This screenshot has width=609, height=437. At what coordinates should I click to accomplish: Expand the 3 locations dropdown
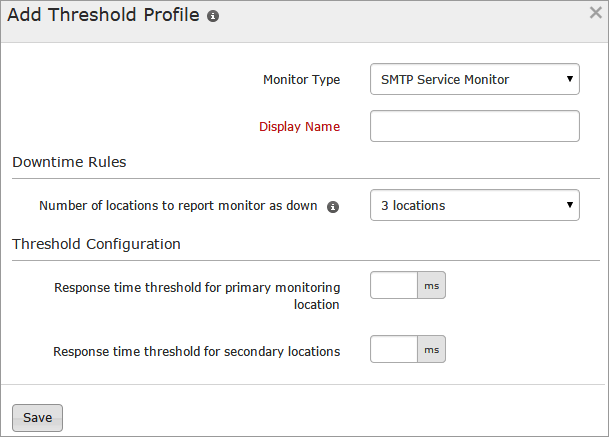click(474, 205)
